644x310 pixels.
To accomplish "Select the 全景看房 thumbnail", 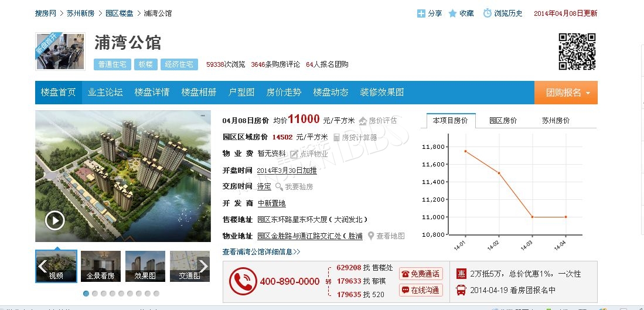I will [x=101, y=267].
